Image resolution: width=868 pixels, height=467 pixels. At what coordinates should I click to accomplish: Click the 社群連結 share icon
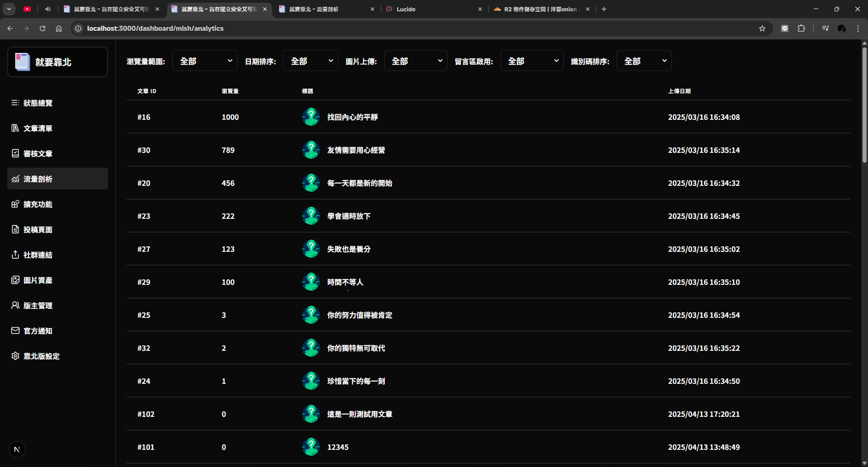pyautogui.click(x=15, y=255)
